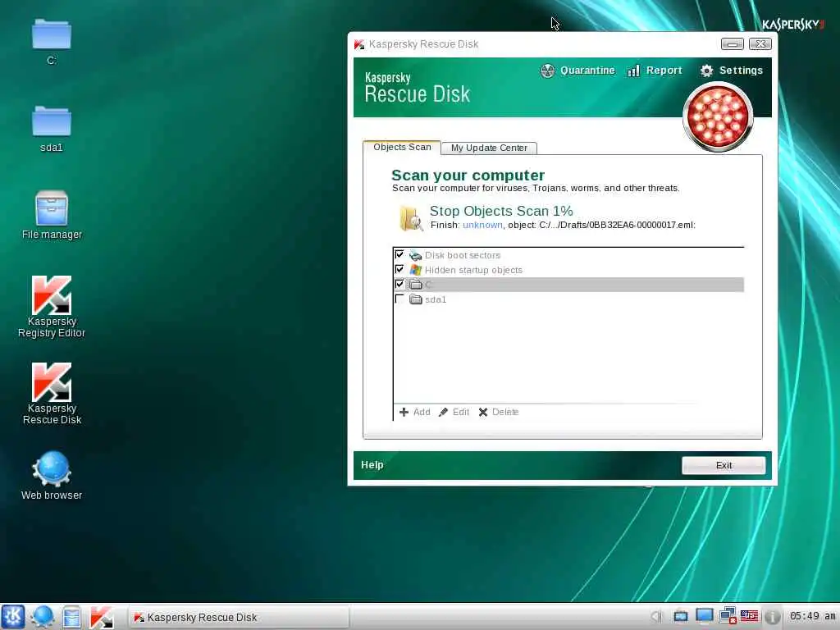
Task: Open Help in Kaspersky Rescue Disk
Action: 372,465
